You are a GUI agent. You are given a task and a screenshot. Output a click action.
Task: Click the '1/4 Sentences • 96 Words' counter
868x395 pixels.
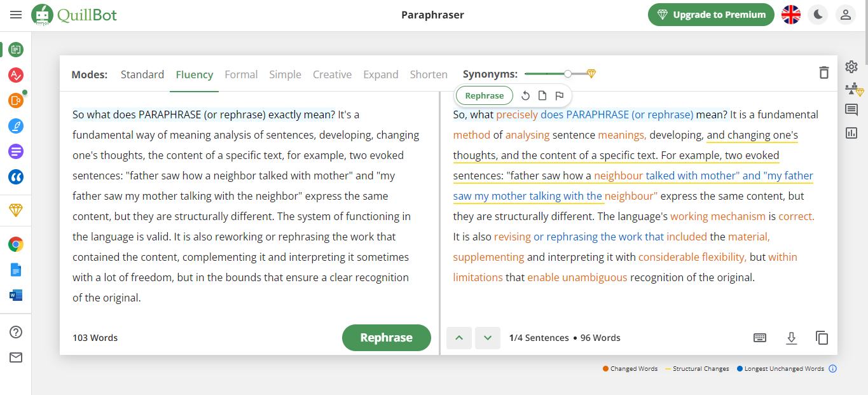(565, 338)
